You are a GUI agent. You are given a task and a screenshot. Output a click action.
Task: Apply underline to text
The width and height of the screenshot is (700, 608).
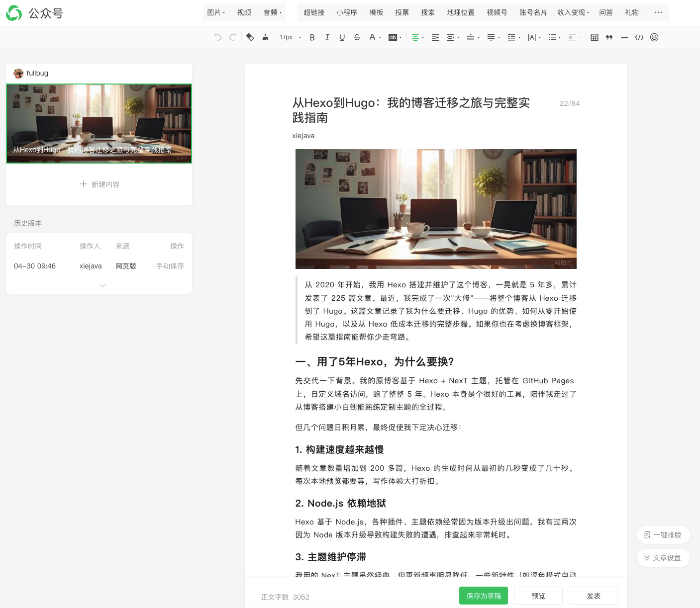(342, 37)
